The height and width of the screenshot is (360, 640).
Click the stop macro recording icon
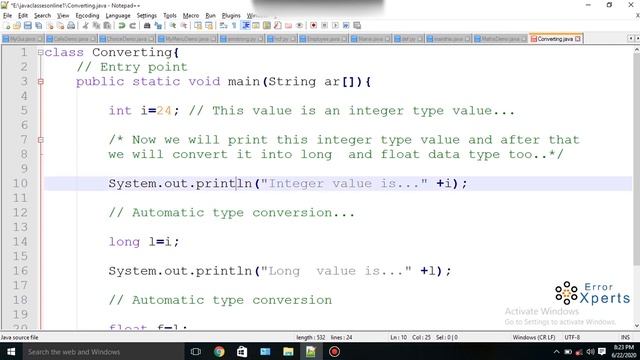coord(324,25)
